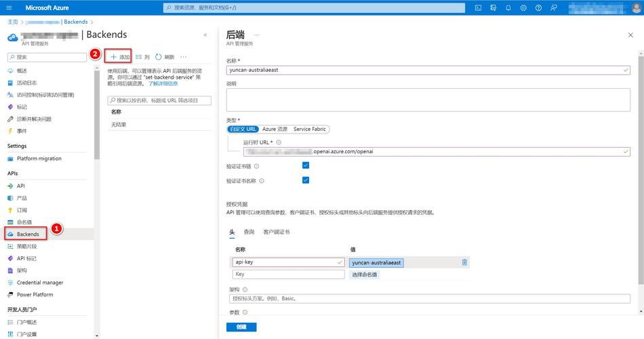Click the 架构 scheme input field

click(430, 299)
